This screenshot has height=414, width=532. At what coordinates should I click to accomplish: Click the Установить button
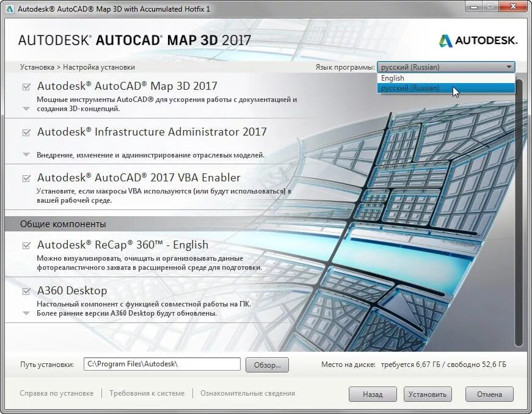(x=428, y=394)
